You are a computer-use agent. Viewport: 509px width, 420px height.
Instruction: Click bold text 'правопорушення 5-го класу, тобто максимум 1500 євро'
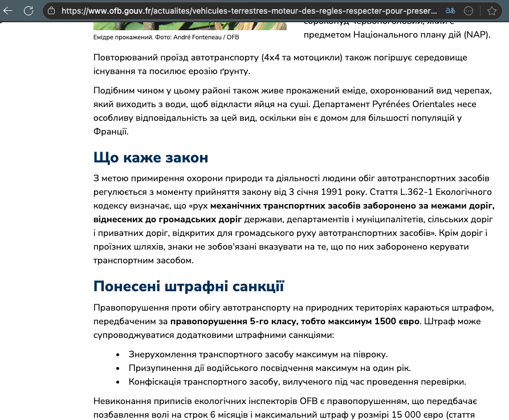[x=295, y=321]
